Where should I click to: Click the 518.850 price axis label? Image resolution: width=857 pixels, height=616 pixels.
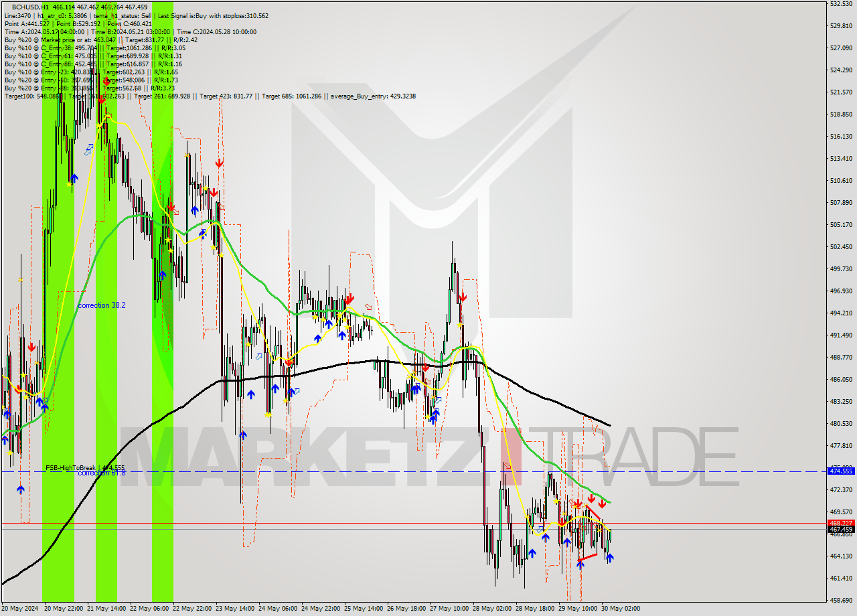(x=840, y=114)
